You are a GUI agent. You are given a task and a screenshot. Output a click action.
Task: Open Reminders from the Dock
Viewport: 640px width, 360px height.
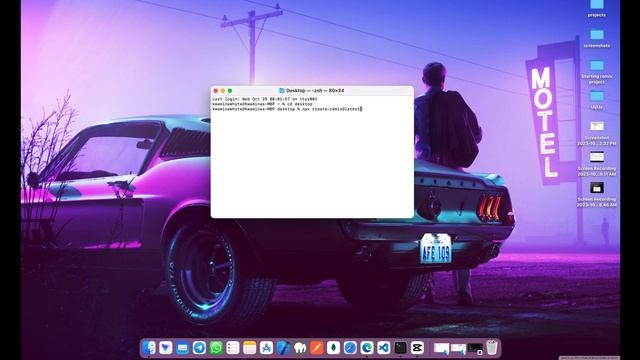coord(233,348)
